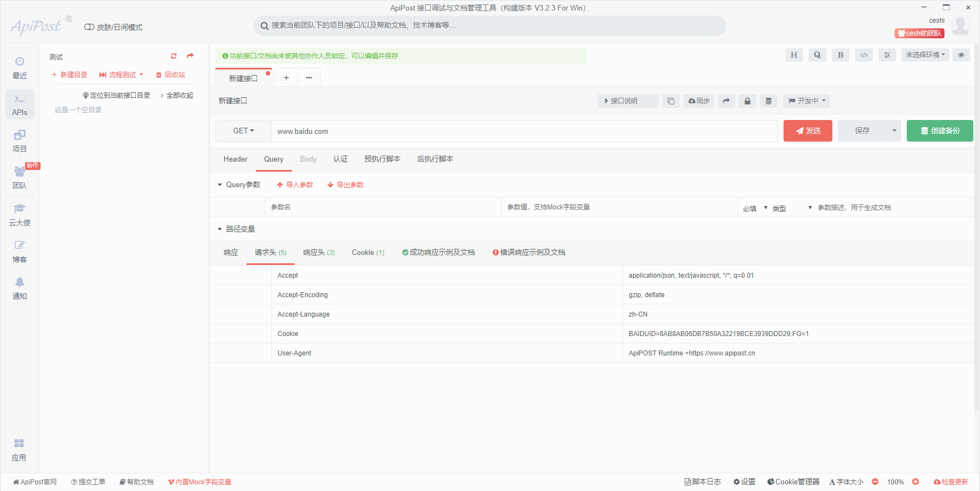Open the 开发中 status dropdown
Screen dimensions: 980x491
(x=807, y=101)
